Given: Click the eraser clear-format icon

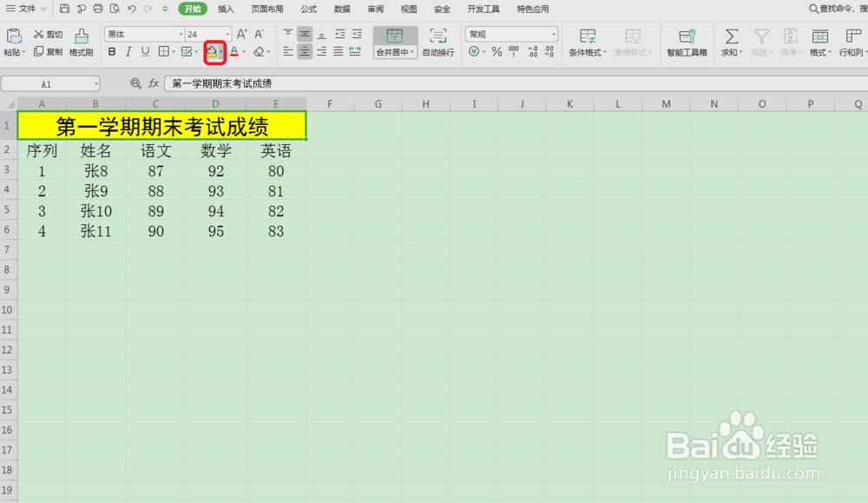Looking at the screenshot, I should pos(259,51).
